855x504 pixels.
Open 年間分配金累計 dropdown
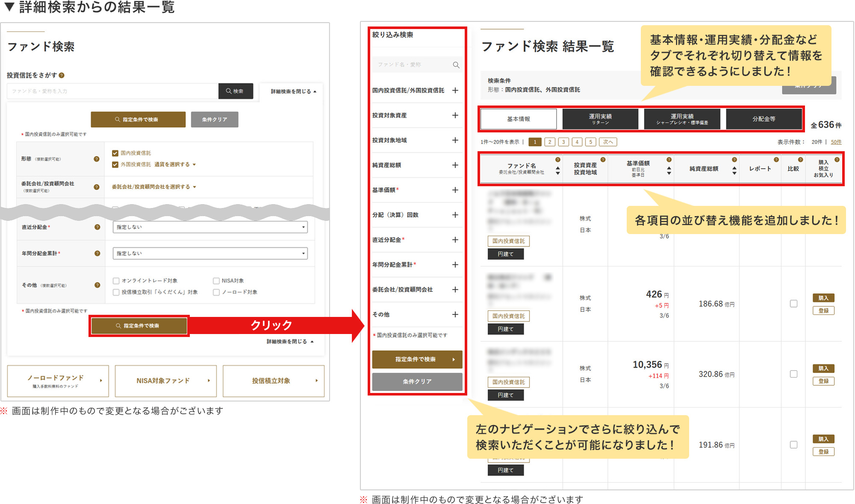tap(210, 253)
